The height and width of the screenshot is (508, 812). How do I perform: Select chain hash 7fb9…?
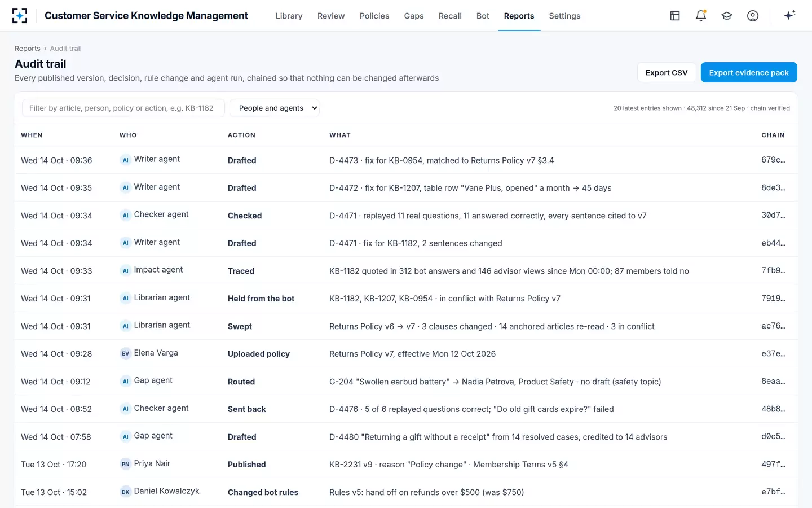click(x=773, y=270)
